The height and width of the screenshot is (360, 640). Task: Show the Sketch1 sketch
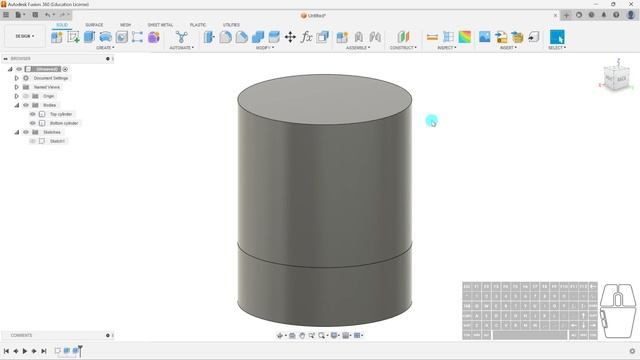[x=33, y=141]
